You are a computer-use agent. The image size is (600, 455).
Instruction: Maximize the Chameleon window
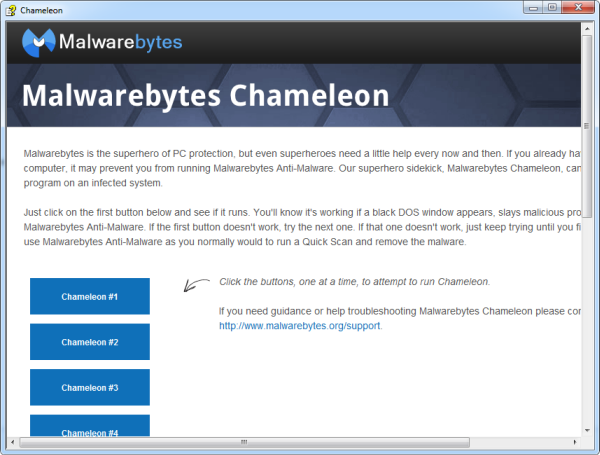tap(552, 8)
